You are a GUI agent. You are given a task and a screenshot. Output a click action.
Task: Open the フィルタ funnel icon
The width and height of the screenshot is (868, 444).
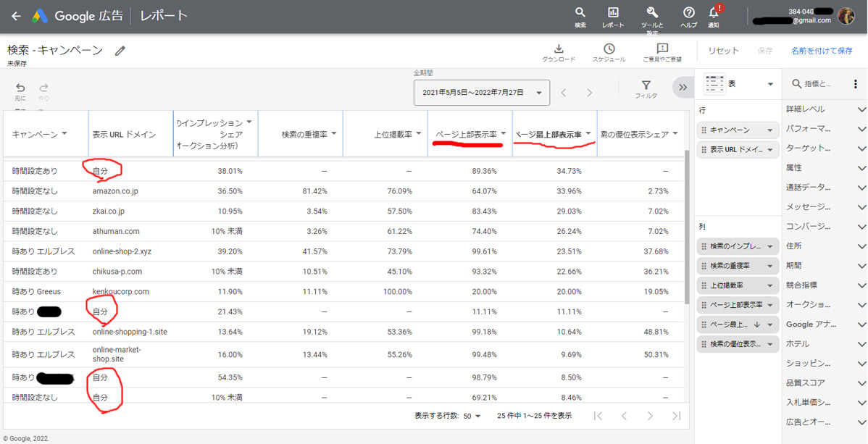[646, 86]
